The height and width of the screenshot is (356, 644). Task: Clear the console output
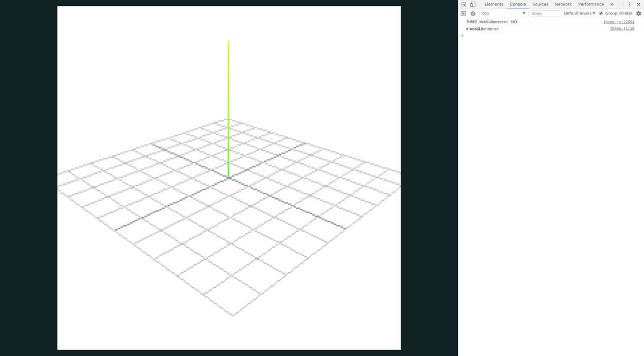pos(473,13)
